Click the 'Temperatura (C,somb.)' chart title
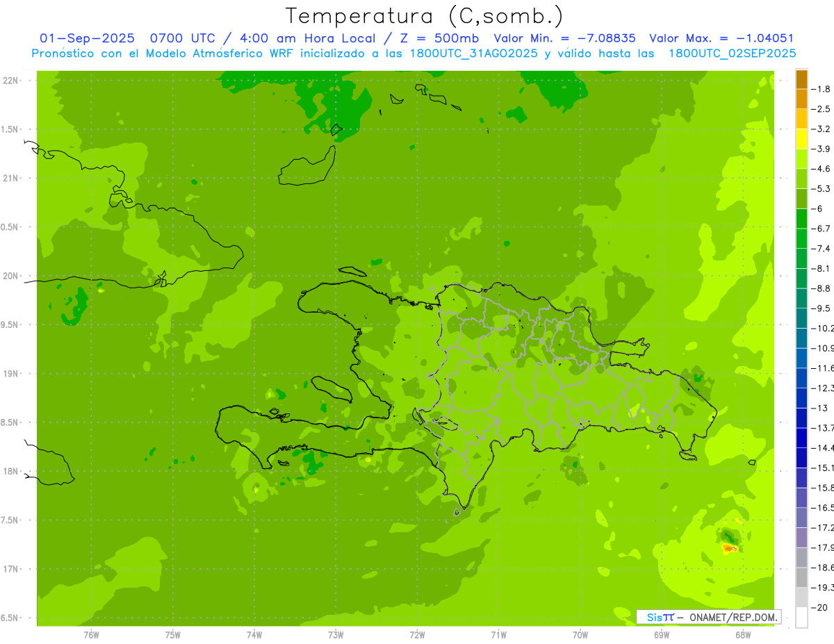The image size is (834, 644). [x=425, y=16]
